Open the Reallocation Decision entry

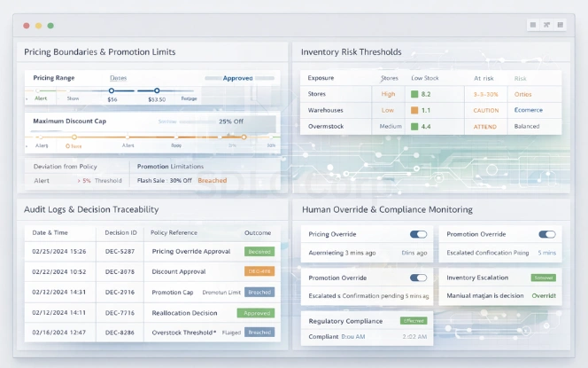[x=184, y=313]
